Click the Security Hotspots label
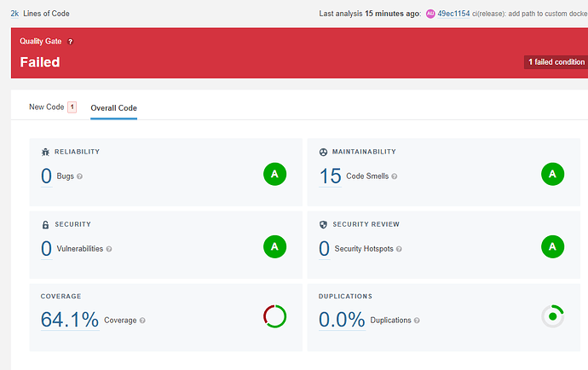588x370 pixels. tap(364, 249)
